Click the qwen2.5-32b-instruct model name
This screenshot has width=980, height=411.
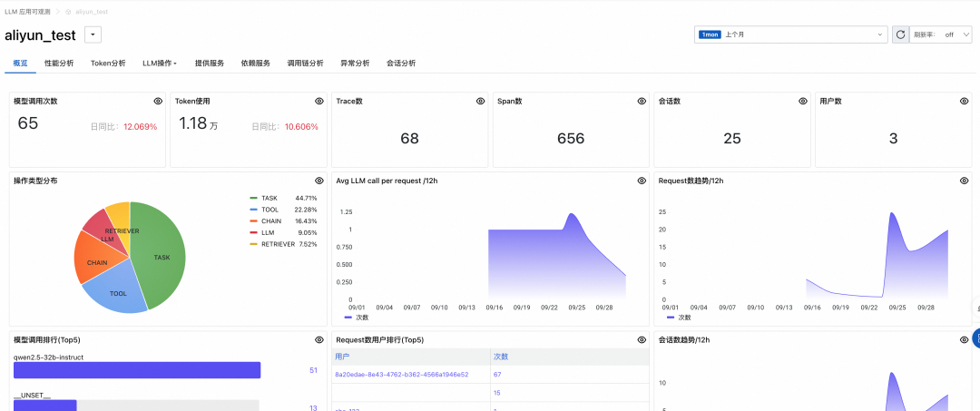coord(49,357)
